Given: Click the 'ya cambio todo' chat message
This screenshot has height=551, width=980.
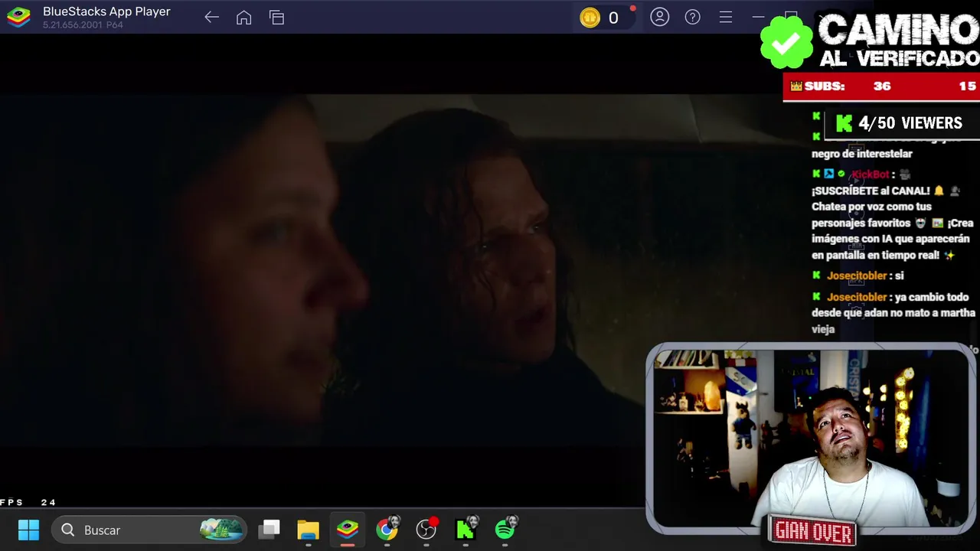Looking at the screenshot, I should coord(893,313).
